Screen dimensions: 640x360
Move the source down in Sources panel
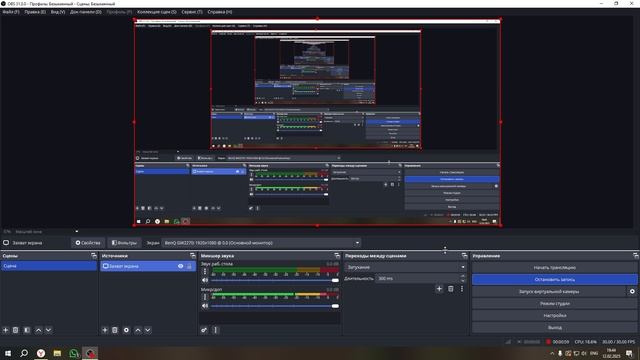tap(147, 330)
